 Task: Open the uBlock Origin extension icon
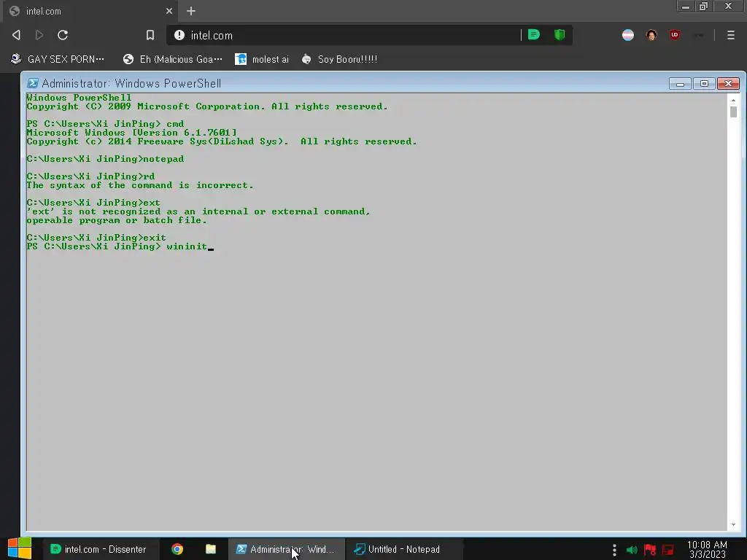point(675,35)
